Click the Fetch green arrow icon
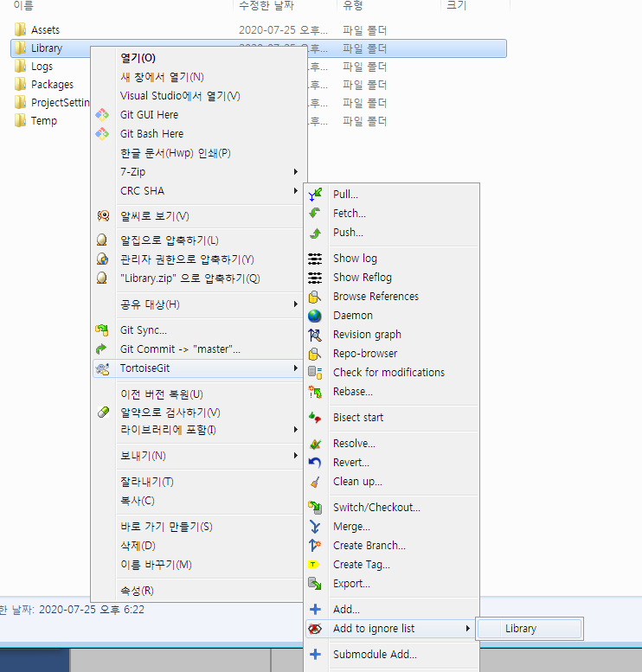The image size is (642, 672). (315, 213)
